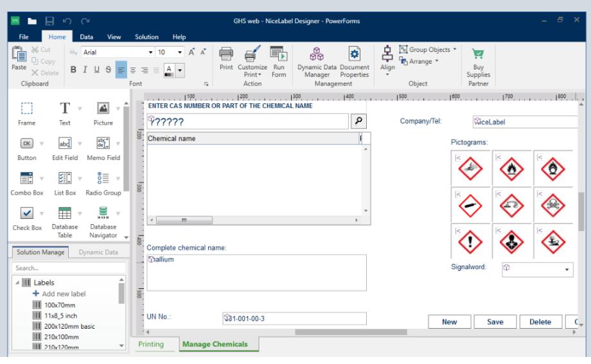
Task: Expand the Arrange dropdown
Action: click(437, 61)
